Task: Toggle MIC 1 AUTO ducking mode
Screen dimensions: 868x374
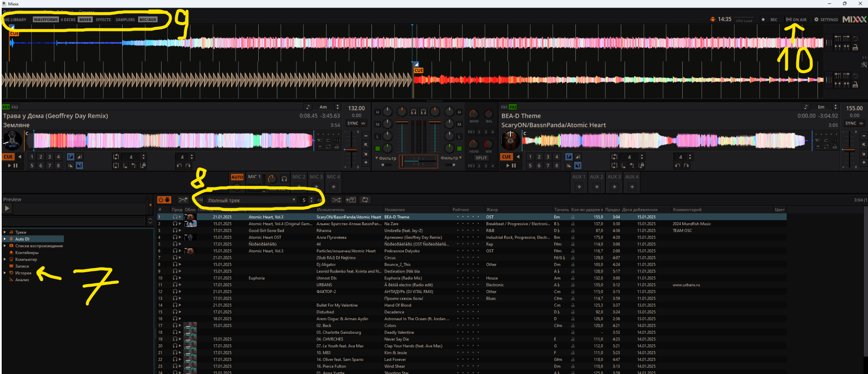Action: 237,177
